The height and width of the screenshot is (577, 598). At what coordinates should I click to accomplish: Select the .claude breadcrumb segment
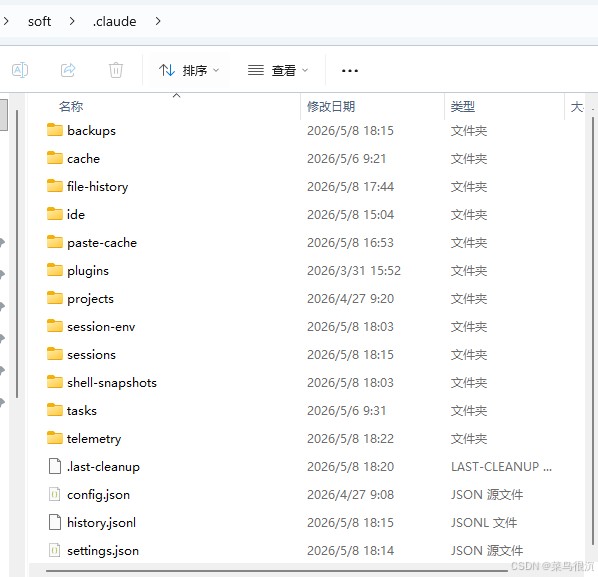click(114, 21)
